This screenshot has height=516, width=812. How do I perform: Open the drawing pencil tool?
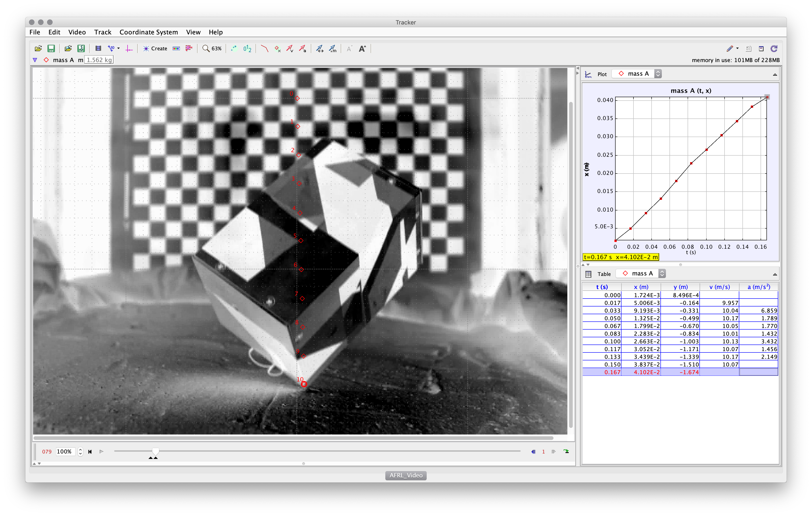[730, 48]
